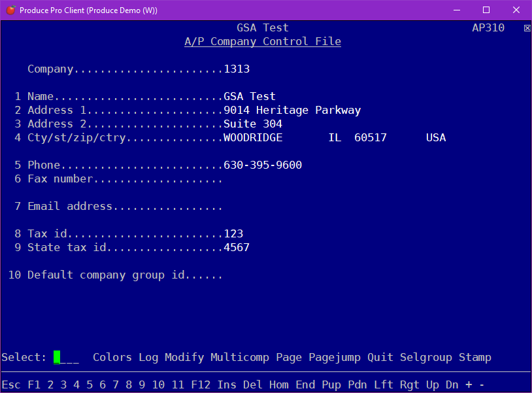Viewport: 532px width, 393px height.
Task: Click the Esc key in bottom bar
Action: click(11, 385)
